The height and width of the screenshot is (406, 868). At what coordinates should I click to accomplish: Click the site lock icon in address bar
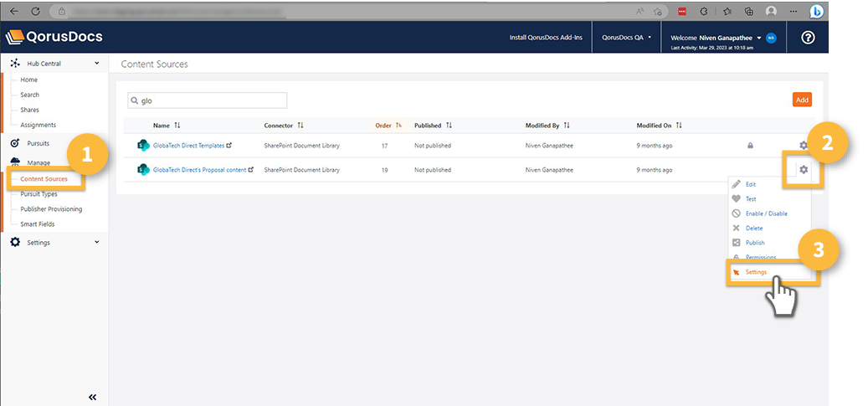point(62,11)
